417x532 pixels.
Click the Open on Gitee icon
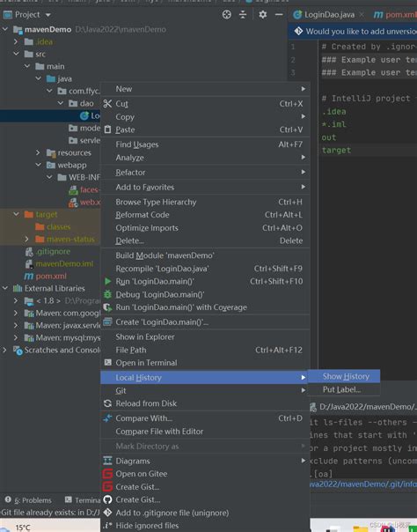click(107, 474)
